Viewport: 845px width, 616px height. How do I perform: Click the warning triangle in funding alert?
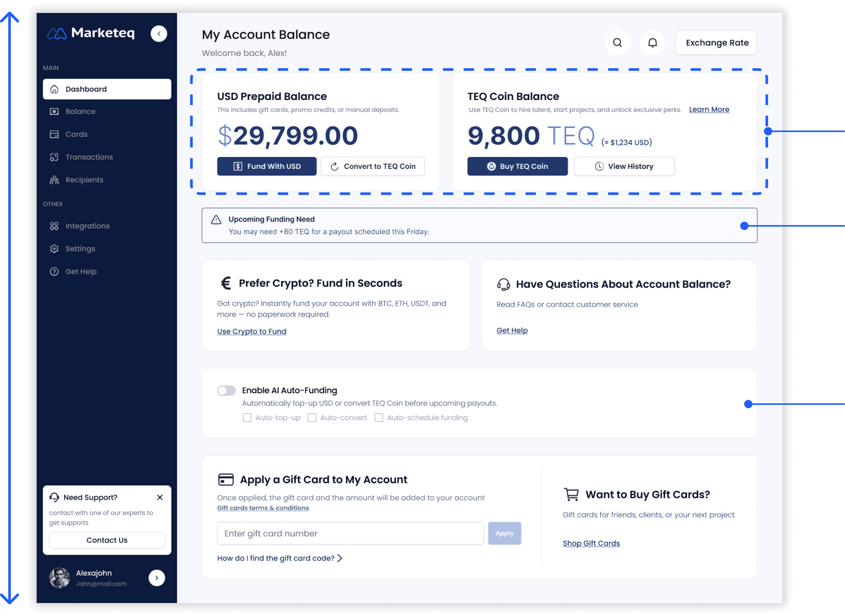(x=216, y=220)
